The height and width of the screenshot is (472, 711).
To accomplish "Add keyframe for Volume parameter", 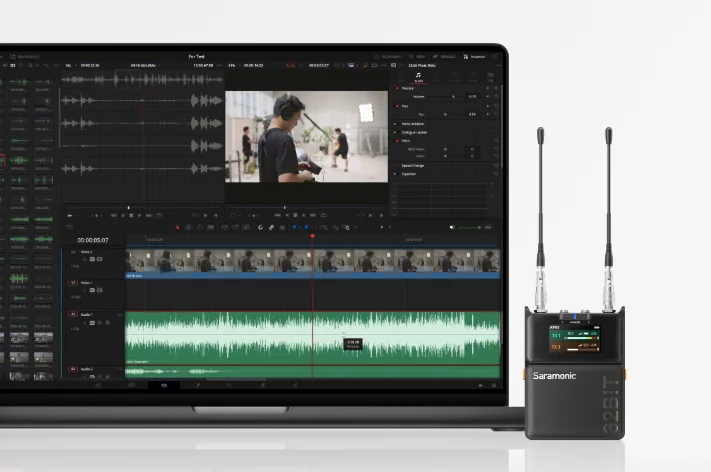I will click(488, 97).
